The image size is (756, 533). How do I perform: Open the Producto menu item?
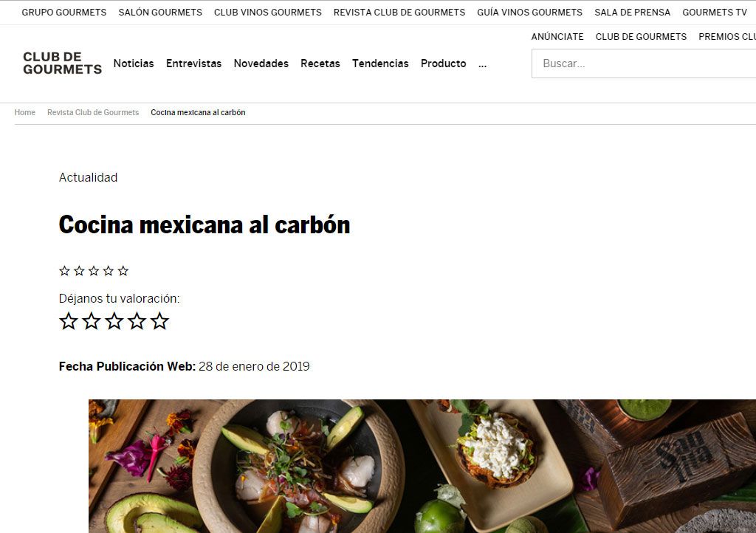click(x=444, y=63)
